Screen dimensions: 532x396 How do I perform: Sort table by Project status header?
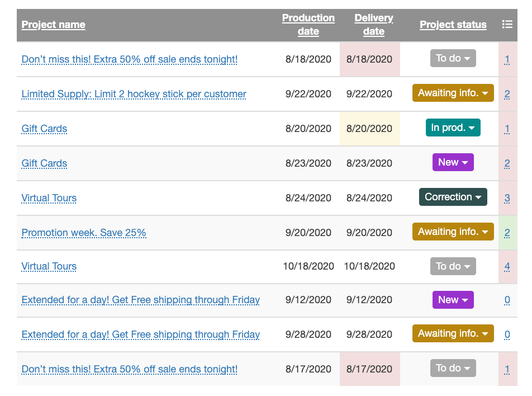click(453, 25)
